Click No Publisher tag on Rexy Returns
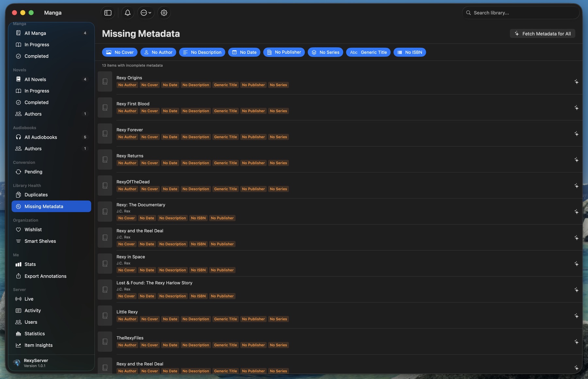Image resolution: width=588 pixels, height=379 pixels. pyautogui.click(x=253, y=163)
